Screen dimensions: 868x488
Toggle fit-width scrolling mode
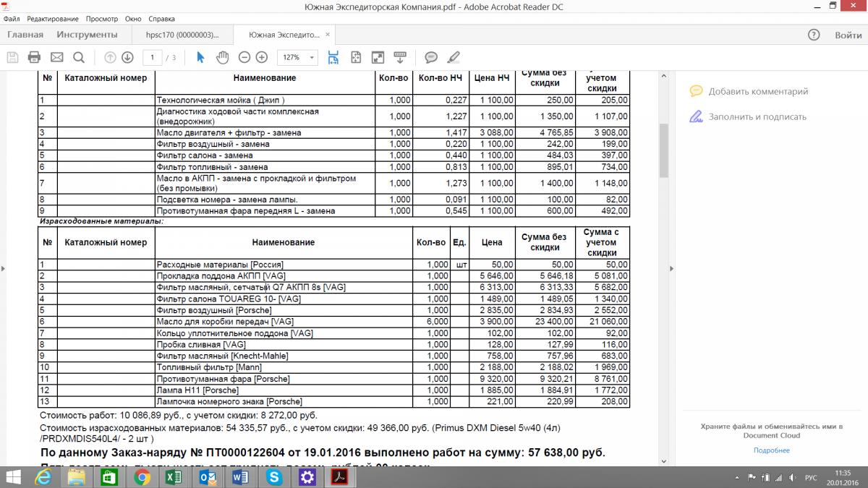click(x=333, y=57)
